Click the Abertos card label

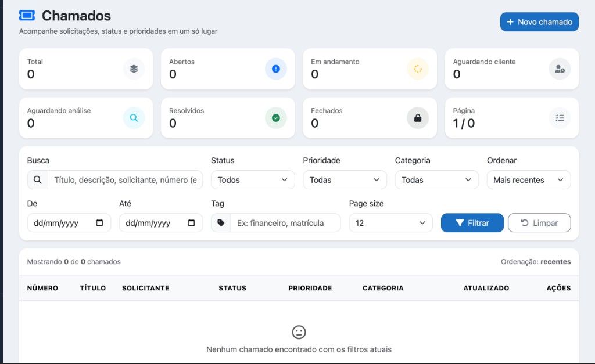tap(182, 62)
